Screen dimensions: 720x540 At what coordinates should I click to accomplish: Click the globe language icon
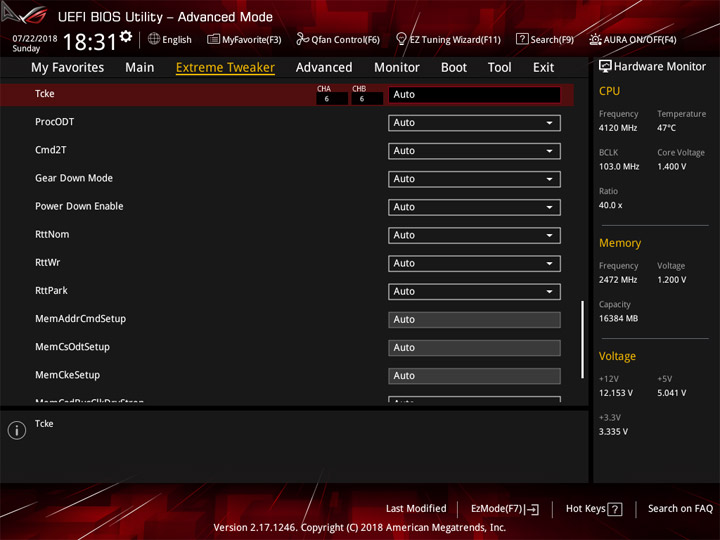[x=154, y=39]
